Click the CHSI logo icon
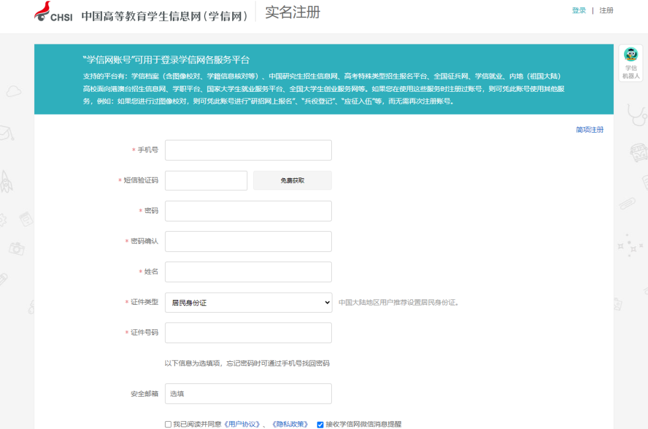 point(53,12)
